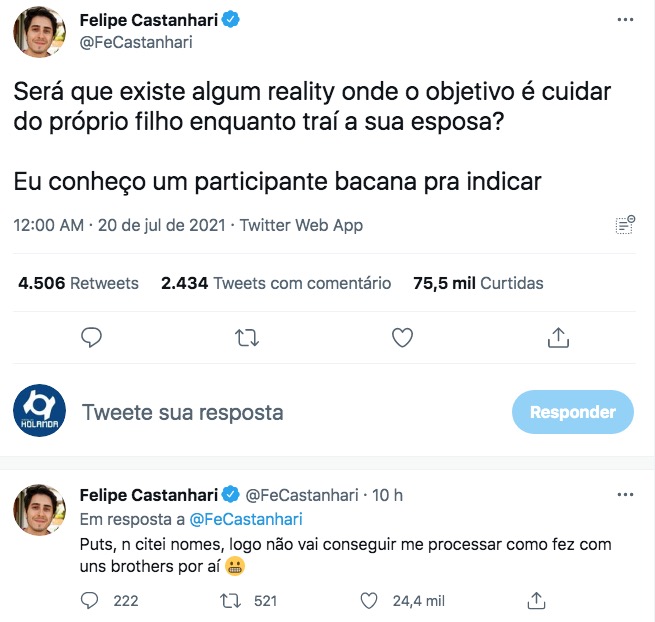
Task: Retweet the reply with 521 retweets
Action: pos(230,601)
